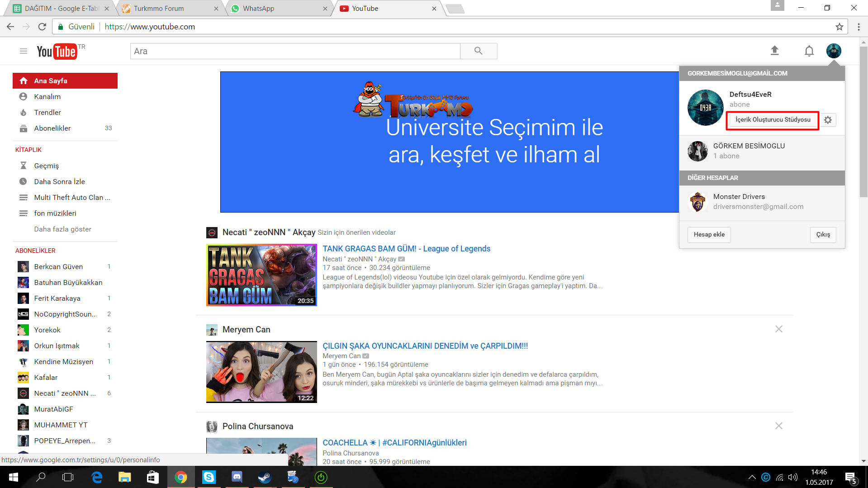Show hidden tray icons
Image resolution: width=868 pixels, height=488 pixels.
752,477
